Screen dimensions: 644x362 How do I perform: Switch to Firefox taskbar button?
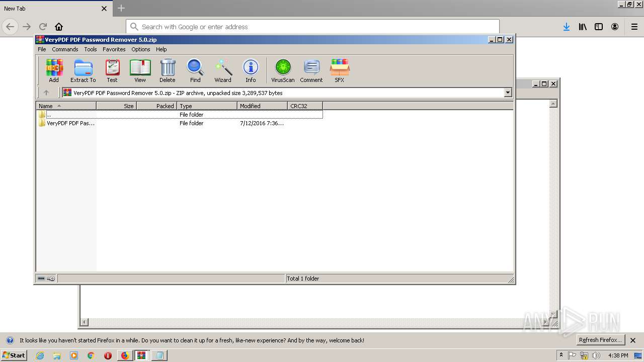click(125, 355)
